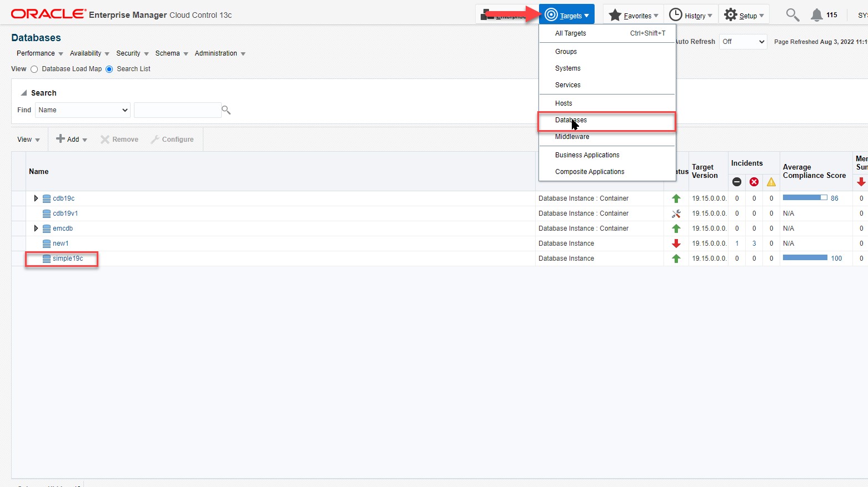Choose Hosts in the Targets menu

(607, 103)
